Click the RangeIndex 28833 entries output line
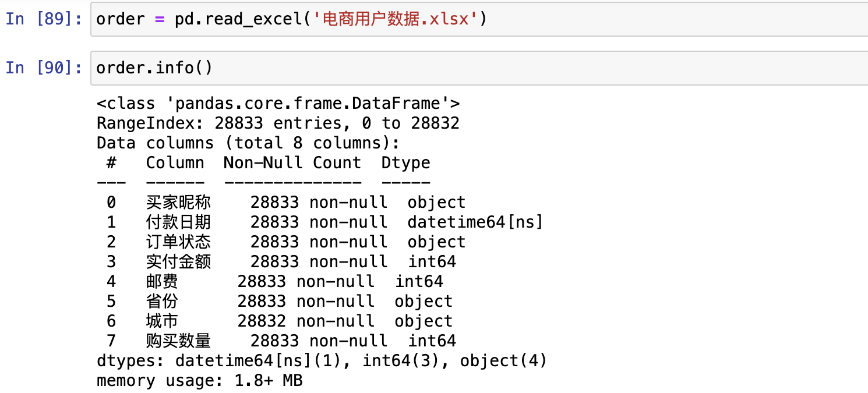The image size is (868, 393). click(x=278, y=123)
